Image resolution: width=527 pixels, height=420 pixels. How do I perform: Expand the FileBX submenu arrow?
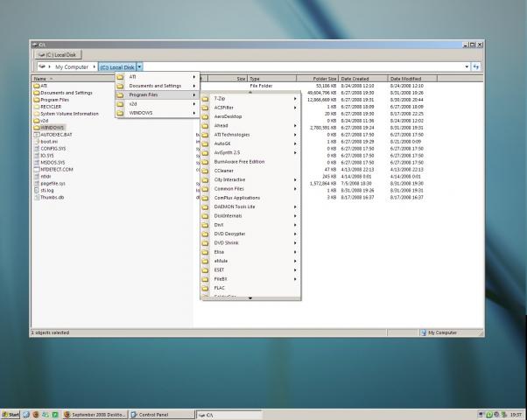(295, 279)
